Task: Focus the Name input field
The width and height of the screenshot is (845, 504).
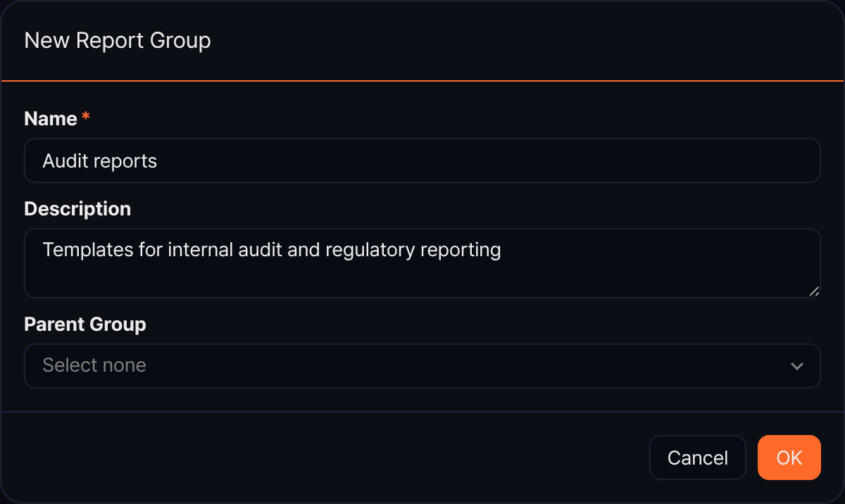Action: 423,160
